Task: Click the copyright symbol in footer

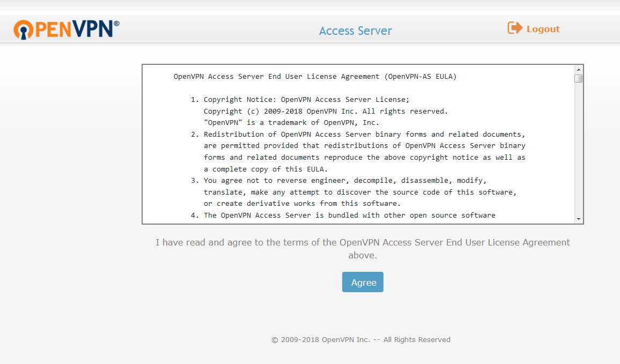Action: (x=275, y=340)
